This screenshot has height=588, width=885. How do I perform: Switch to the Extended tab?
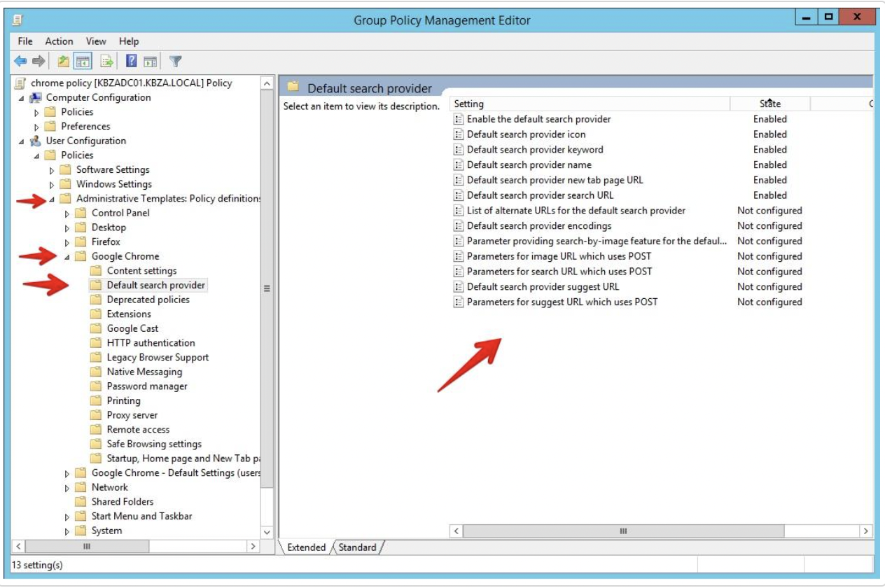(x=307, y=547)
